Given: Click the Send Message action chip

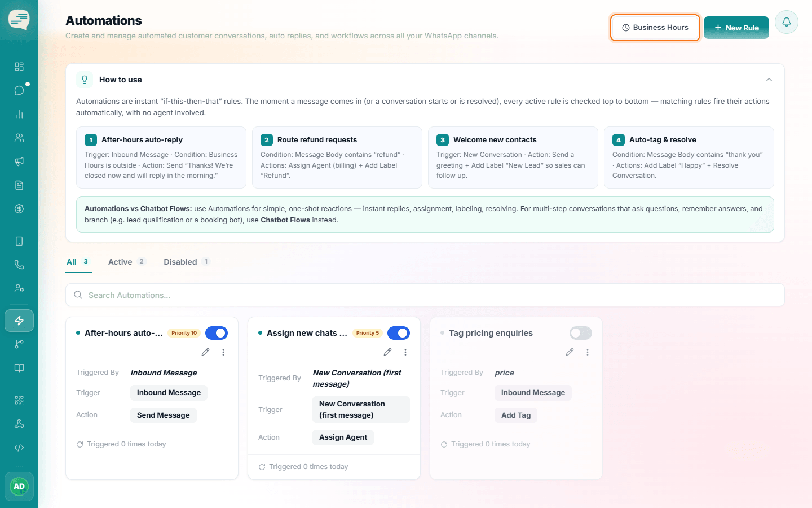Looking at the screenshot, I should pos(164,415).
